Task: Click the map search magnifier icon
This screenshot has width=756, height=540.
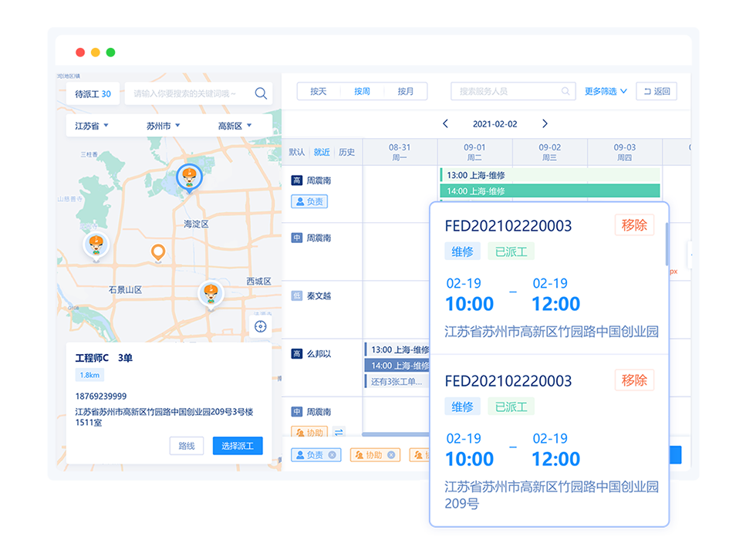Action: coord(261,93)
